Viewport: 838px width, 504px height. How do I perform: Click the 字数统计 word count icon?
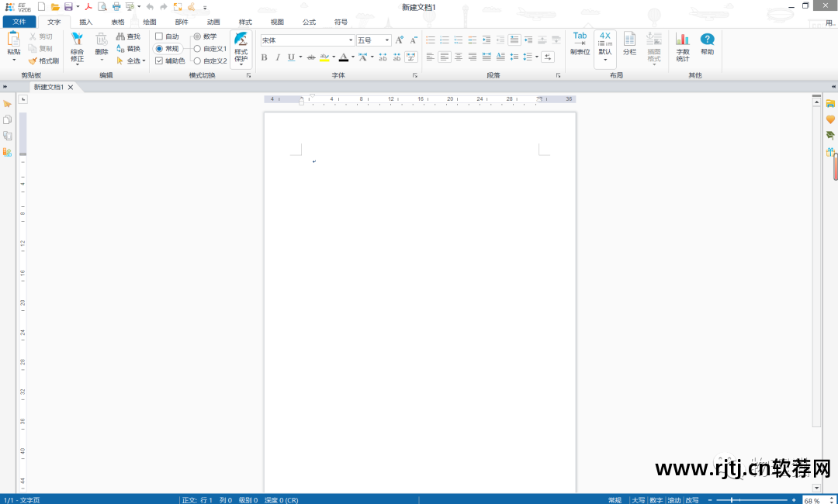click(x=682, y=47)
